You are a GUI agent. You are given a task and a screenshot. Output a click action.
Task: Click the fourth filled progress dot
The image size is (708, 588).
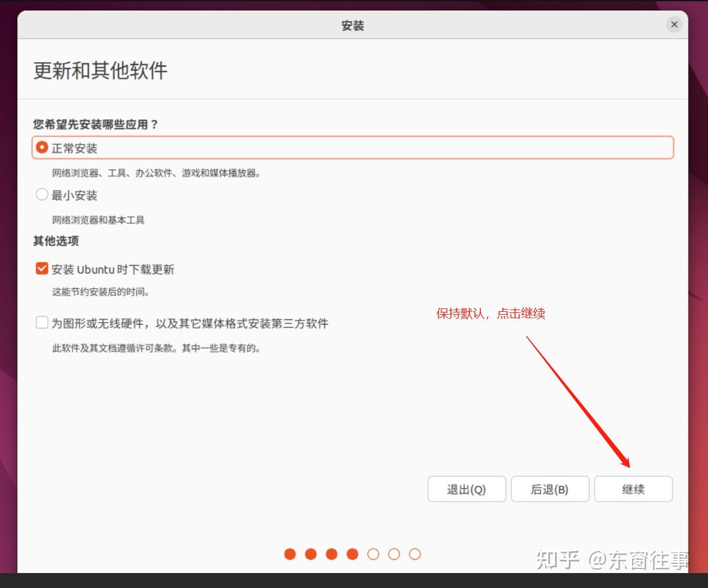(x=353, y=553)
